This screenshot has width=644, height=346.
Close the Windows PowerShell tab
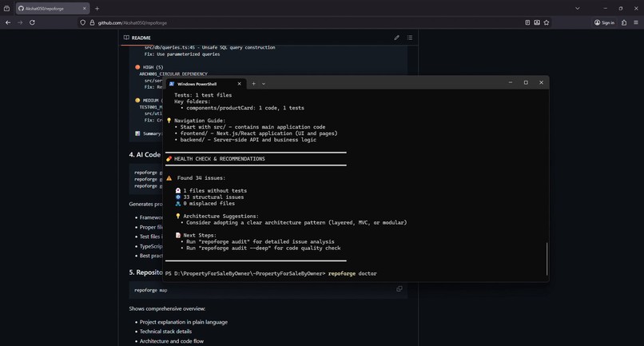click(240, 84)
